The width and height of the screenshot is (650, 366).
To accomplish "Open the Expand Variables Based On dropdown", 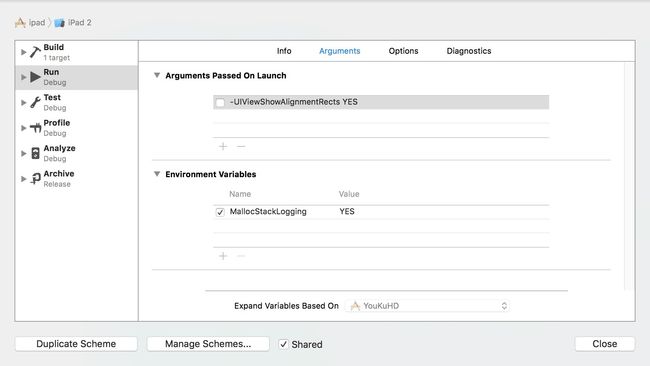I will tap(427, 306).
